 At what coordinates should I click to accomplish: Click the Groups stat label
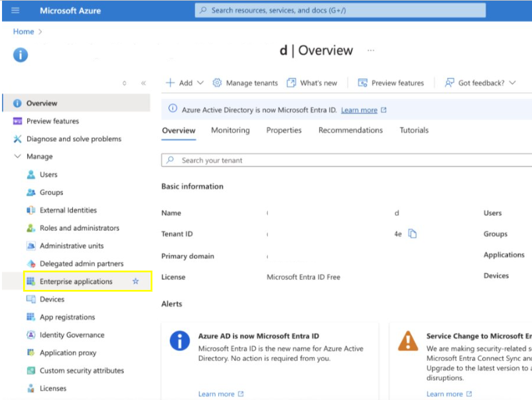(x=496, y=233)
